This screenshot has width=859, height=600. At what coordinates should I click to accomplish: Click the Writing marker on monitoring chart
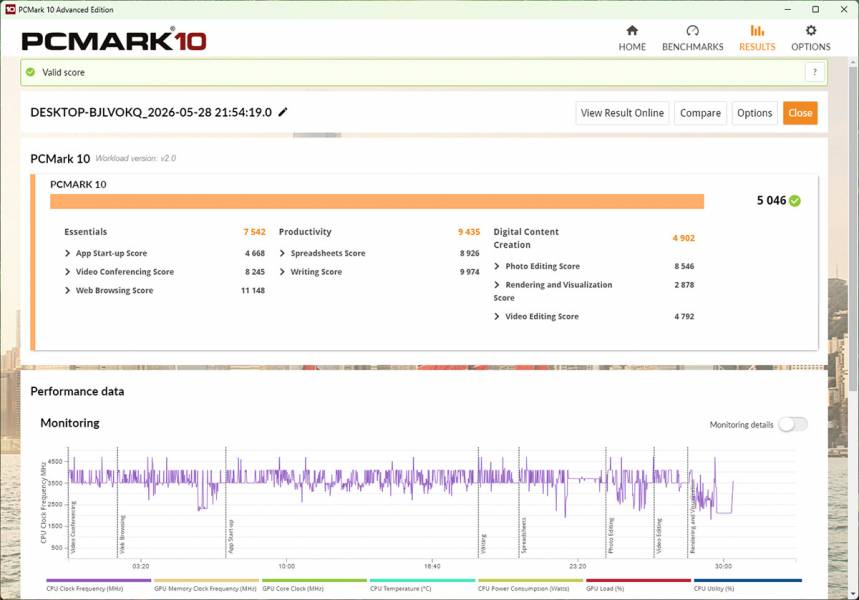point(483,544)
